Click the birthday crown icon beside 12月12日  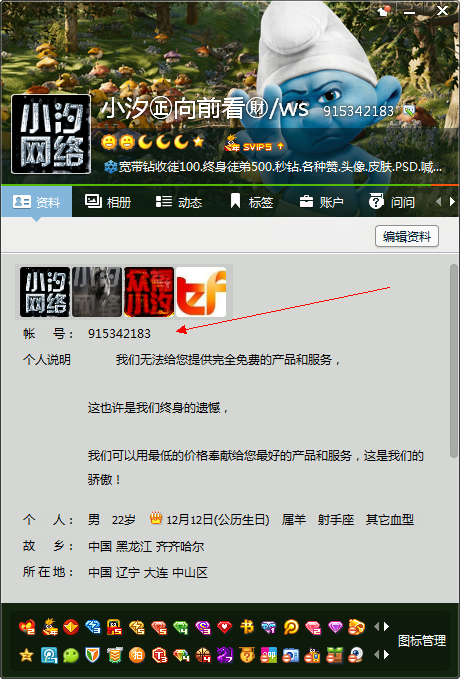[x=156, y=518]
